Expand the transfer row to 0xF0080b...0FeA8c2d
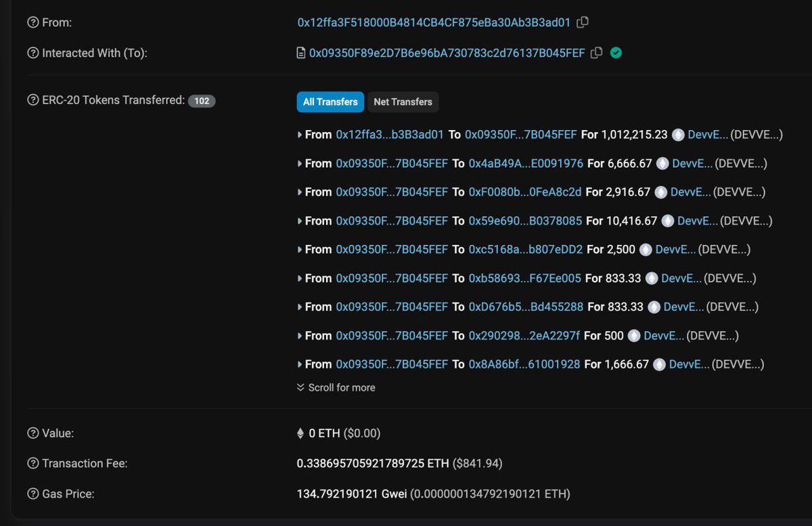812x526 pixels. click(x=300, y=192)
